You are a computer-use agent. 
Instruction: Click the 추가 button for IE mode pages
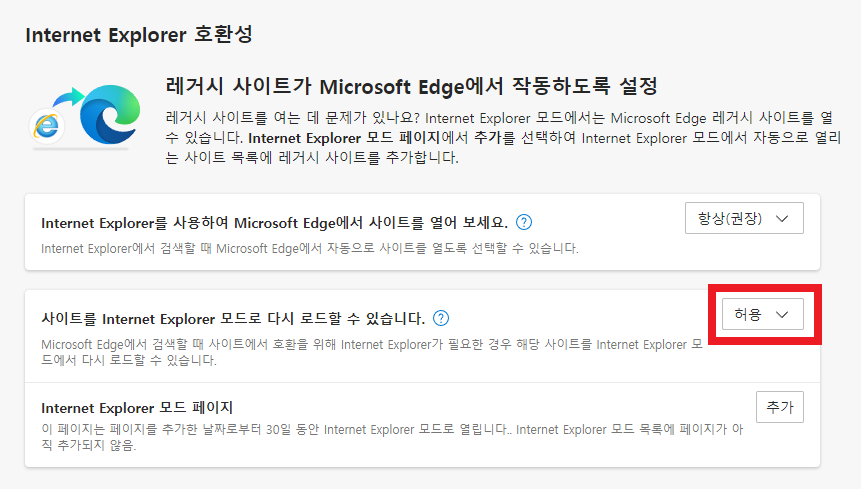pos(780,407)
